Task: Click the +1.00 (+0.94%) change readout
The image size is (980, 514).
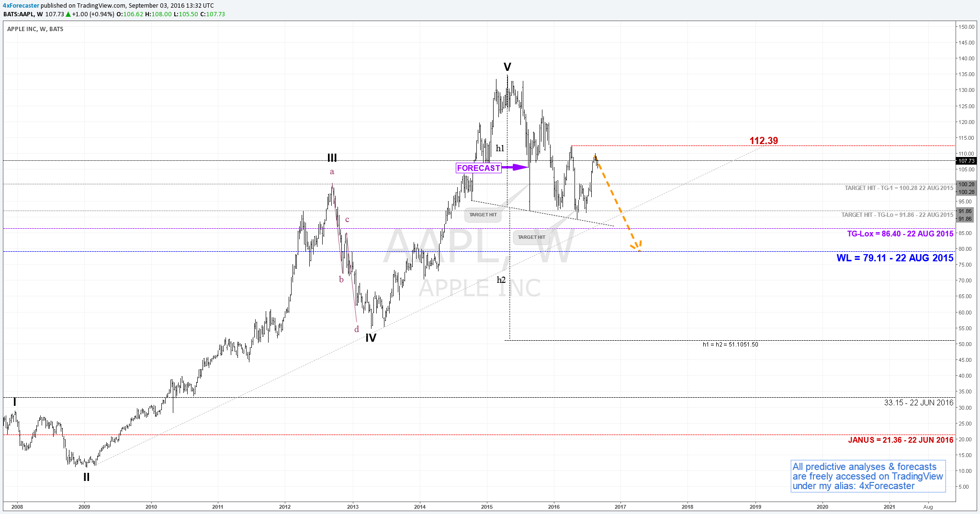Action: tap(93, 14)
